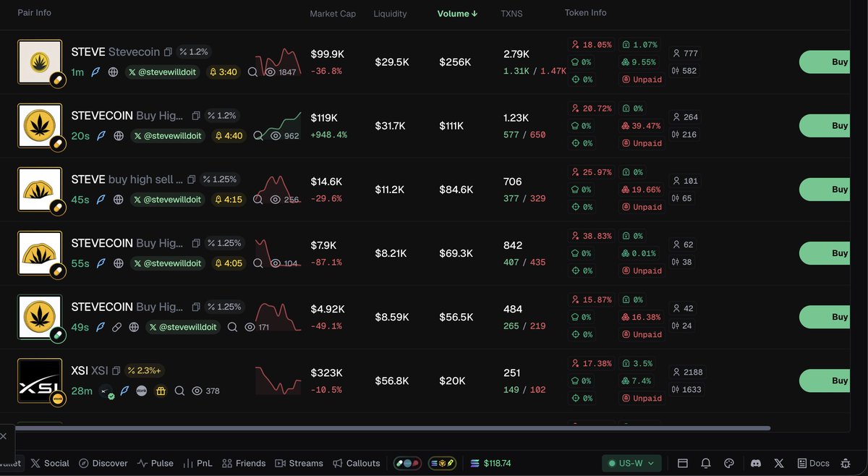Click the search magnifier in the 1847 views row
The image size is (868, 476).
point(252,72)
